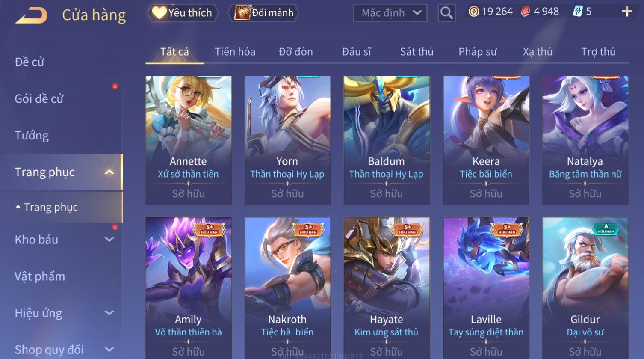Tap the back arrow icon
The image size is (644, 359).
(31, 15)
